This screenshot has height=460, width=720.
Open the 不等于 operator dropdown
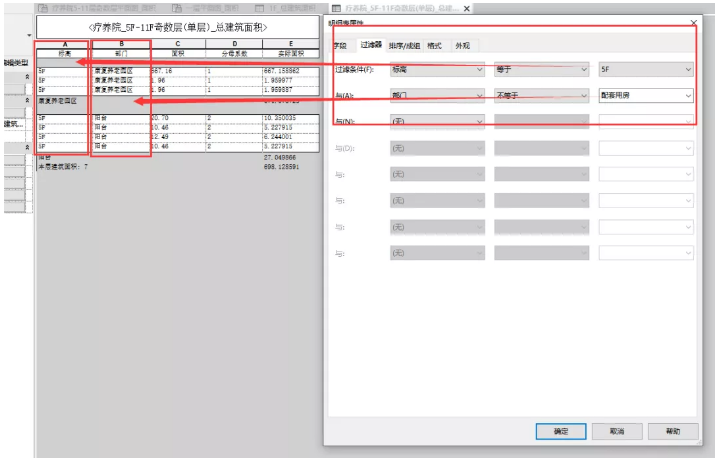point(541,95)
